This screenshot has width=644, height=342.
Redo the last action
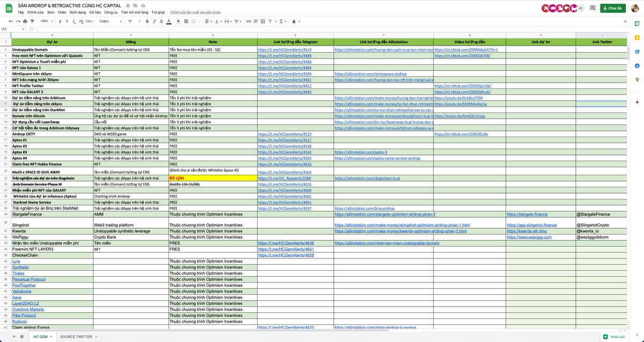click(x=18, y=21)
